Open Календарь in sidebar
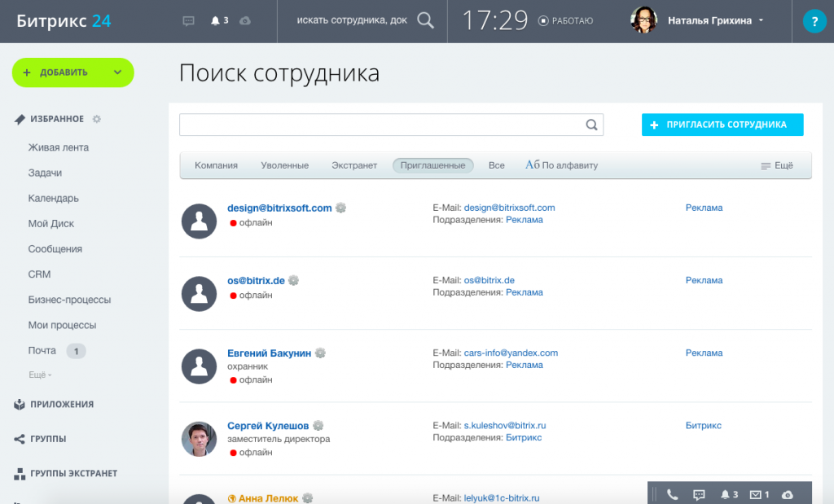Viewport: 834px width, 504px height. 53,199
